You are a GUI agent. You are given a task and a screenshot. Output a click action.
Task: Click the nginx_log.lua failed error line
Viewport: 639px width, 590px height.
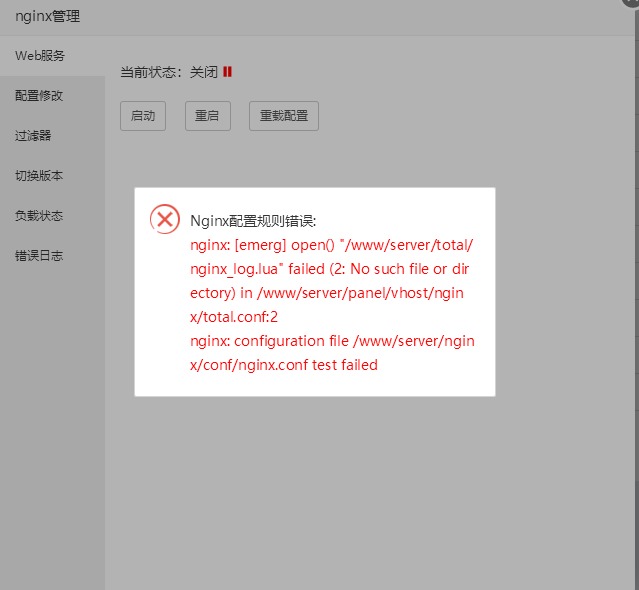[330, 269]
